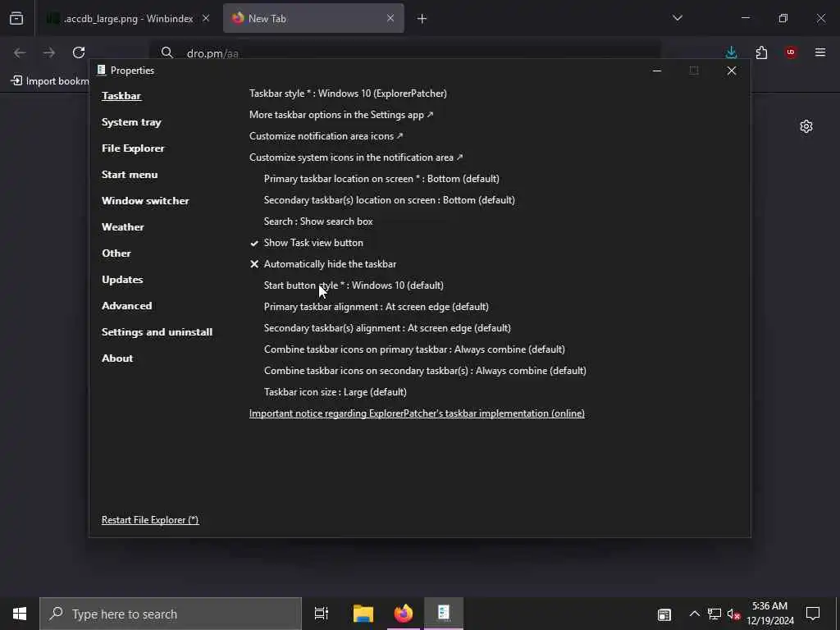Reload the current page

pos(79,52)
